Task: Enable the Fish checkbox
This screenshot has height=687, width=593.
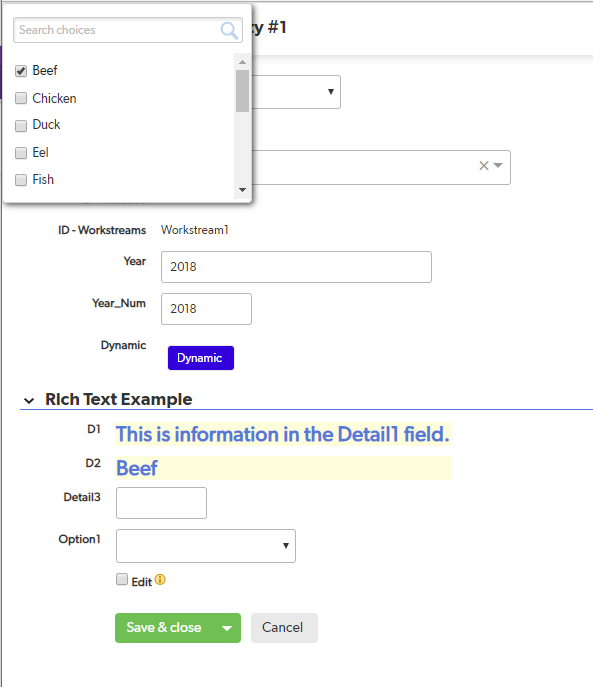Action: pyautogui.click(x=21, y=180)
